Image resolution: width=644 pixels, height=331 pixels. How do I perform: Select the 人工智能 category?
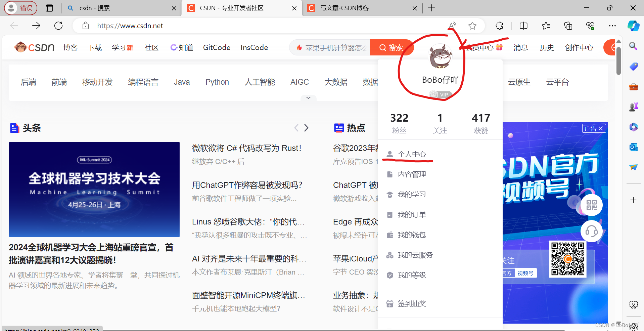point(260,82)
